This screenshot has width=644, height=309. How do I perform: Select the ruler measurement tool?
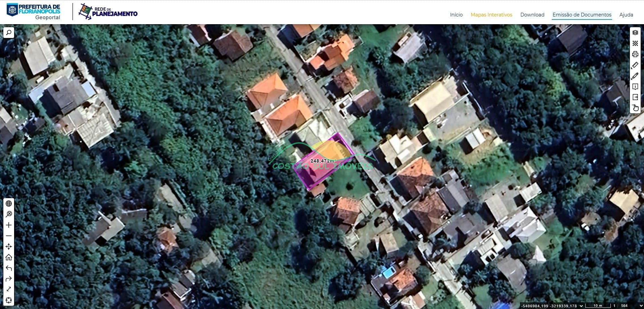tap(635, 65)
